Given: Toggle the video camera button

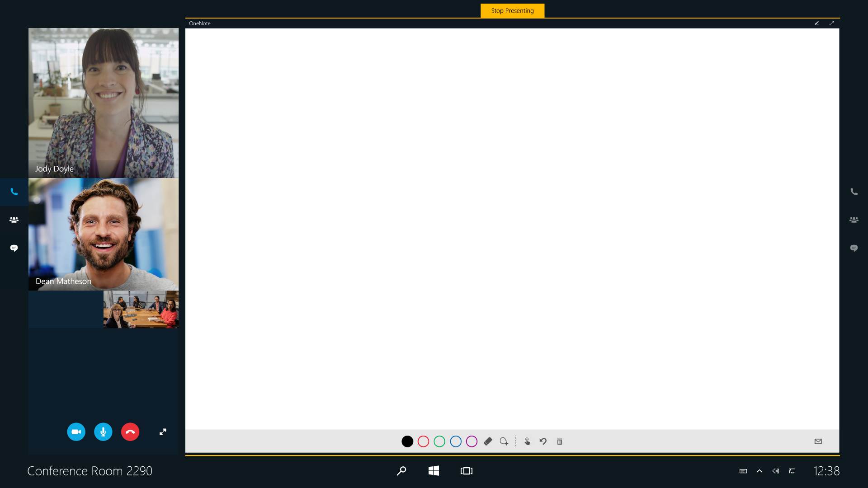Looking at the screenshot, I should tap(76, 432).
